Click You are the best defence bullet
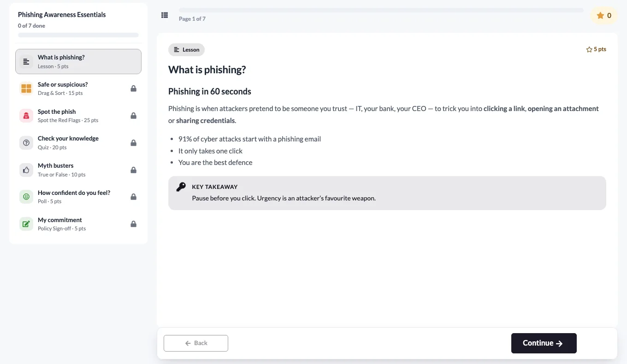 (x=215, y=162)
